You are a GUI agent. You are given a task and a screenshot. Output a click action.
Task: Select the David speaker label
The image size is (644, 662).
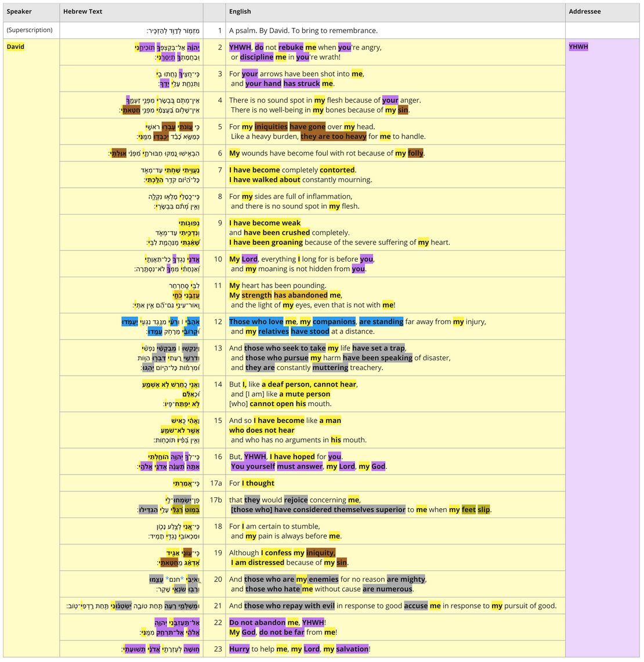pos(16,46)
